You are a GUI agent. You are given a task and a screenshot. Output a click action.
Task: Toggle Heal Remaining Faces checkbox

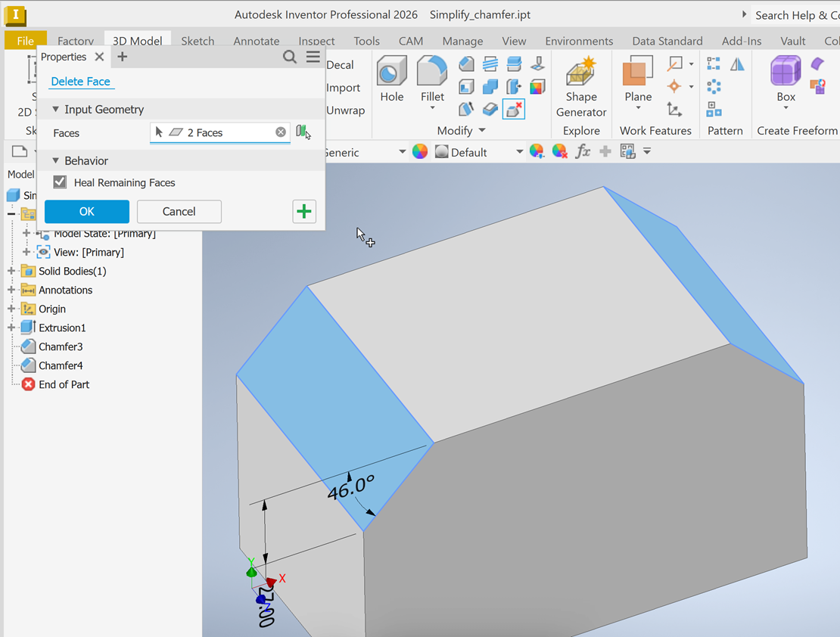(60, 182)
